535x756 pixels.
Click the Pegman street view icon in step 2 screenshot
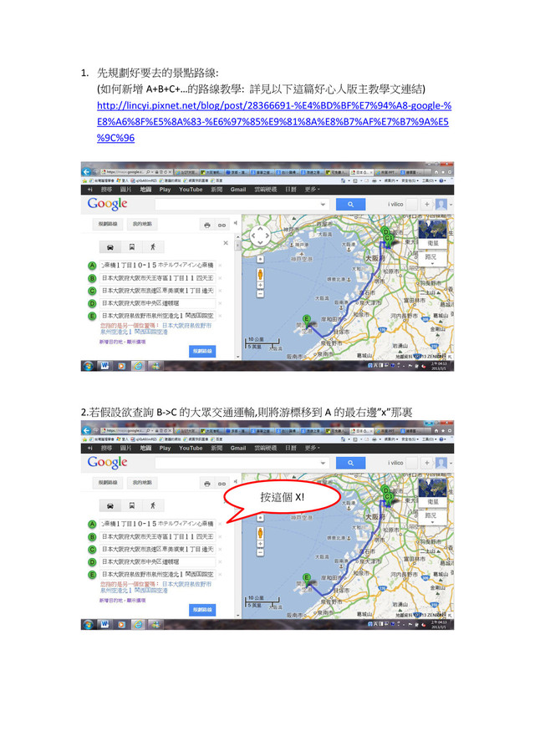pyautogui.click(x=260, y=533)
